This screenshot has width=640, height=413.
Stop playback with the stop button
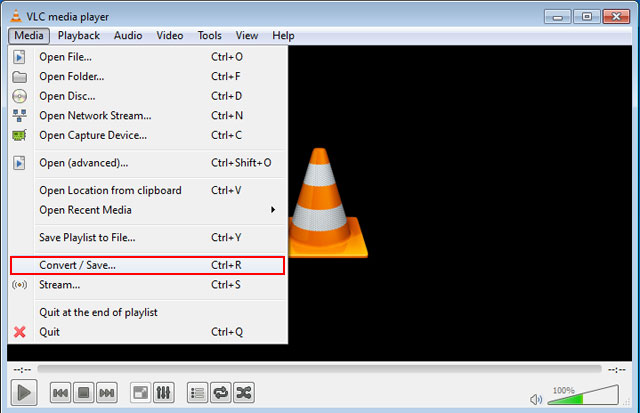(x=84, y=393)
